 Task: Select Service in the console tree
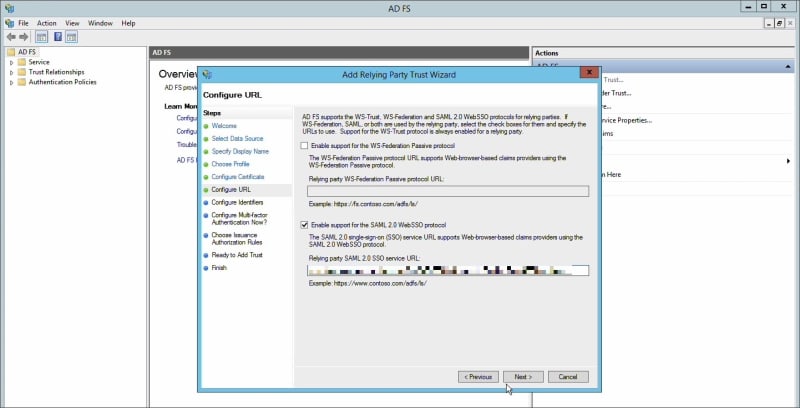pyautogui.click(x=39, y=62)
